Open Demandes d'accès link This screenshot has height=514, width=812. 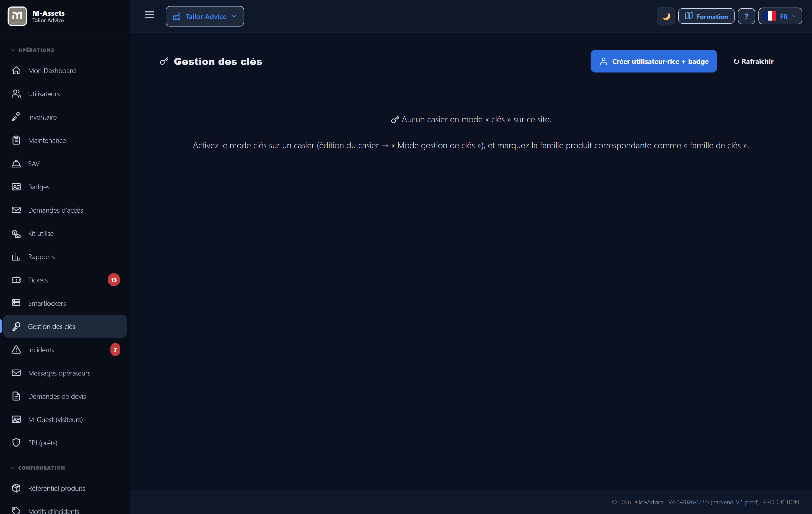pos(65,210)
